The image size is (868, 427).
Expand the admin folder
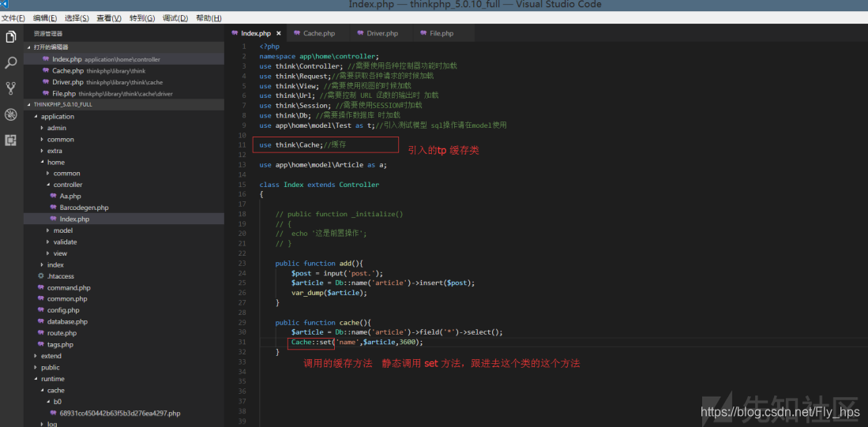[x=56, y=128]
